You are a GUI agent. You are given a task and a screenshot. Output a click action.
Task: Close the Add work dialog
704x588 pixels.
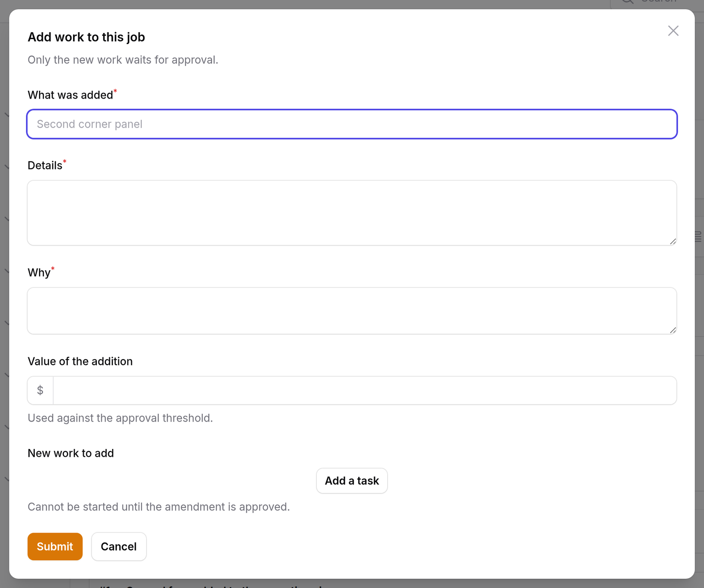(673, 31)
